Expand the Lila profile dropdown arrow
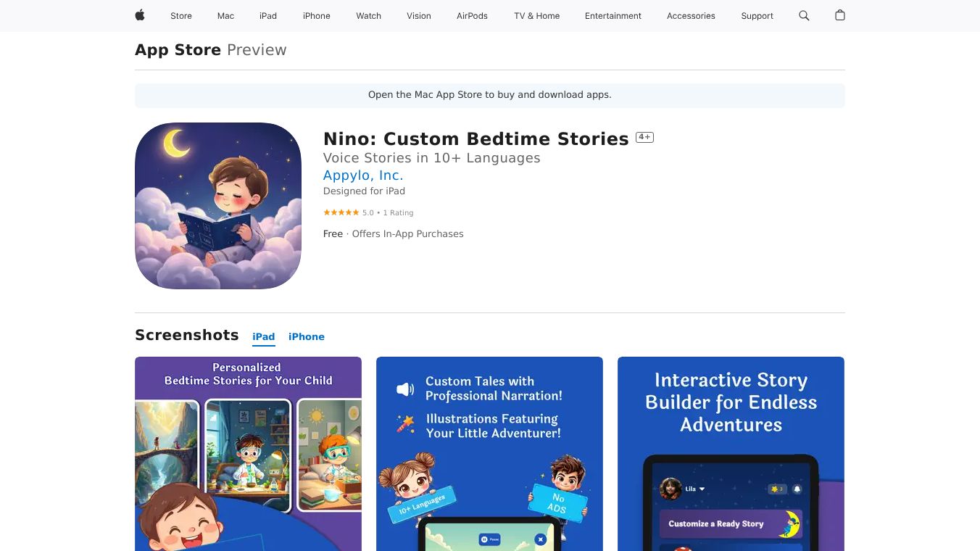Screen dimensions: 980x551 click(x=702, y=489)
